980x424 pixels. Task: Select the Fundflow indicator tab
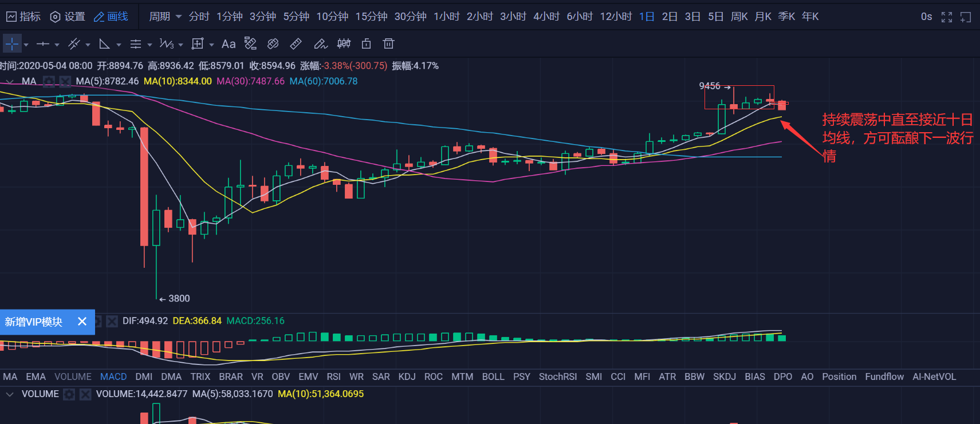click(884, 377)
